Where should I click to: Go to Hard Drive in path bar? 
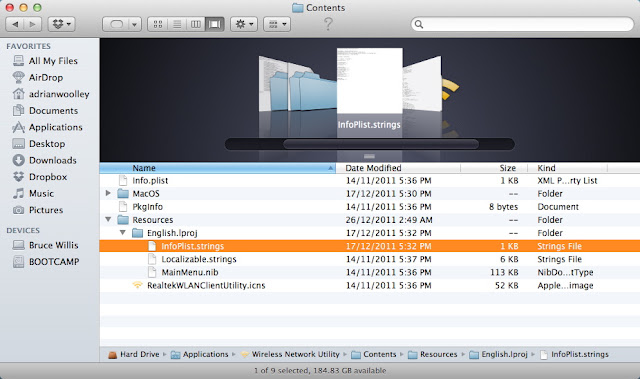pos(134,355)
